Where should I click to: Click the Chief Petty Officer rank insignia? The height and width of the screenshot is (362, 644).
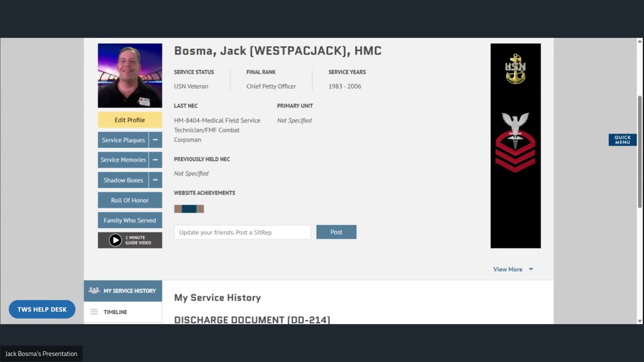click(515, 142)
